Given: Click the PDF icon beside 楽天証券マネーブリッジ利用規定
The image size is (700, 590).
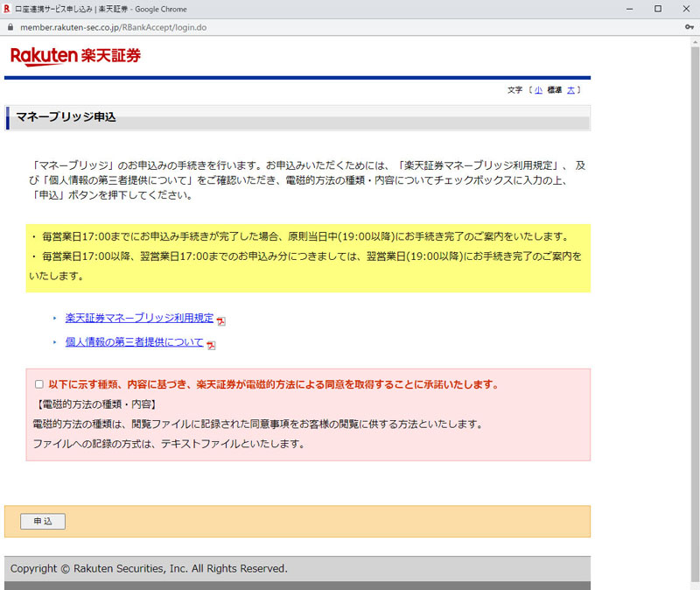Looking at the screenshot, I should point(221,321).
